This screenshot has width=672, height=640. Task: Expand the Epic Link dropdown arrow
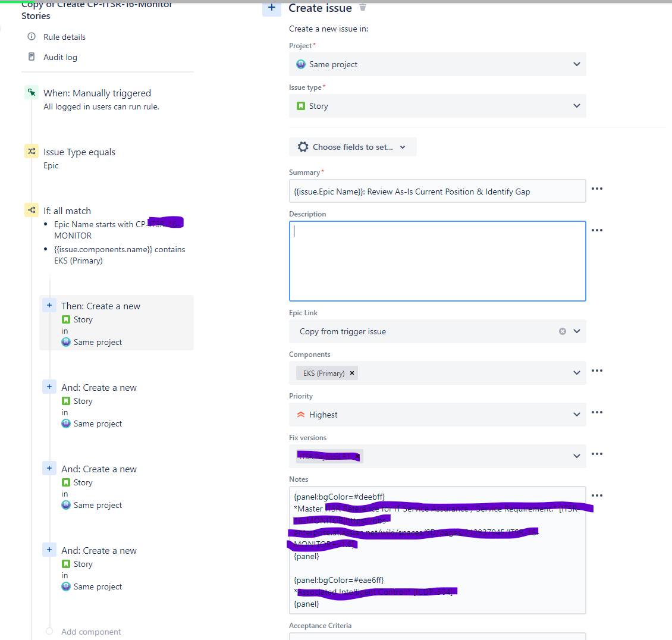point(577,331)
